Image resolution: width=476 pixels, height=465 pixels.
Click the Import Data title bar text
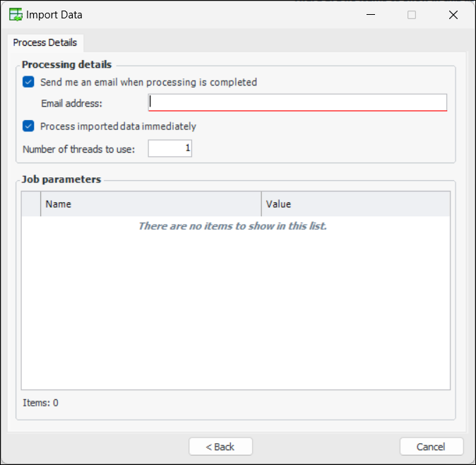click(54, 14)
